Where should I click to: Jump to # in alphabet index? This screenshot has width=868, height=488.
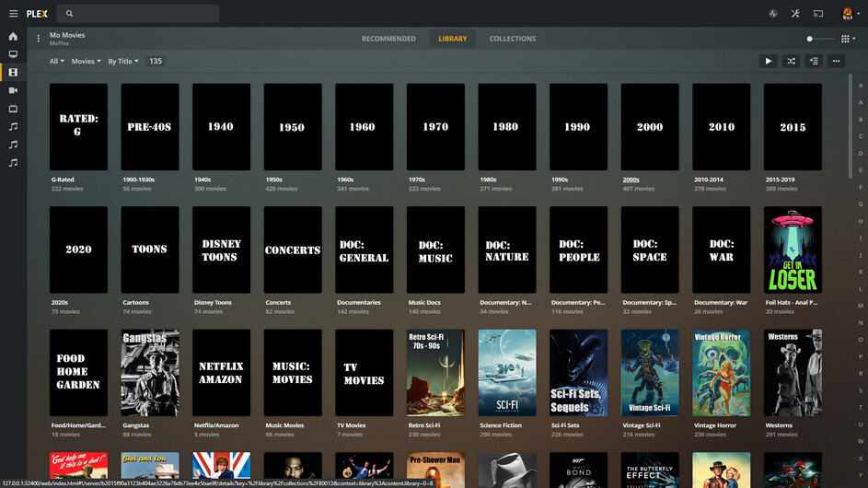pyautogui.click(x=861, y=86)
